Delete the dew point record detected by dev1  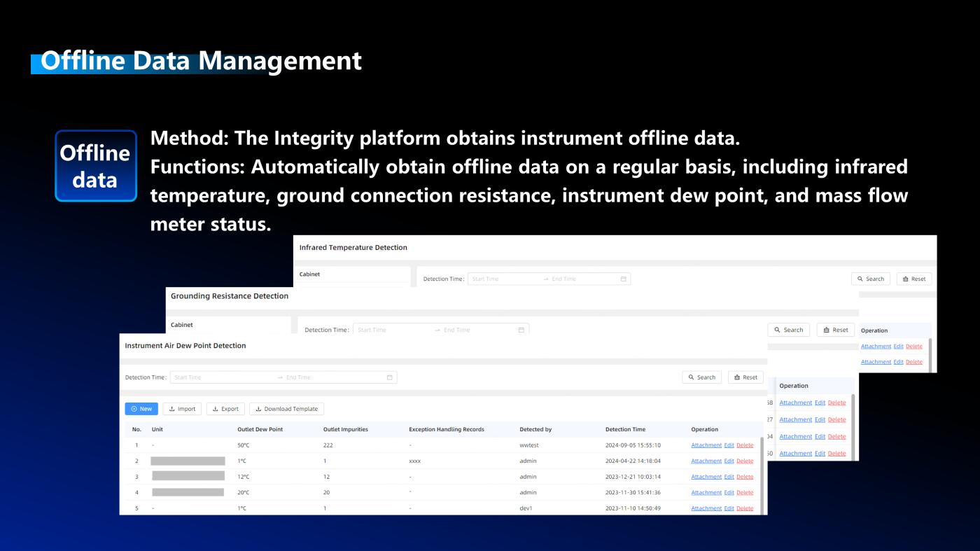(x=745, y=508)
